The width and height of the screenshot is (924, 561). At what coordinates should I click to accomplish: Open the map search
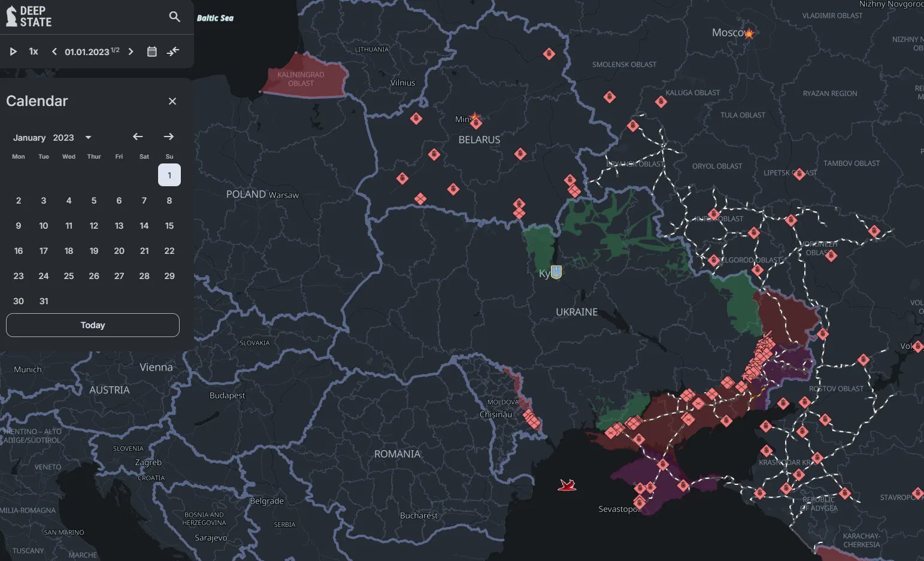[174, 17]
